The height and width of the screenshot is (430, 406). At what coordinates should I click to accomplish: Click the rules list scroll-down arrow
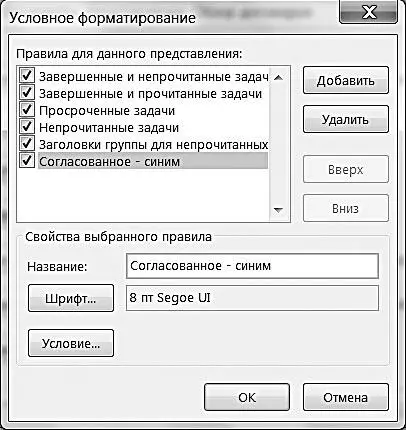(x=278, y=210)
